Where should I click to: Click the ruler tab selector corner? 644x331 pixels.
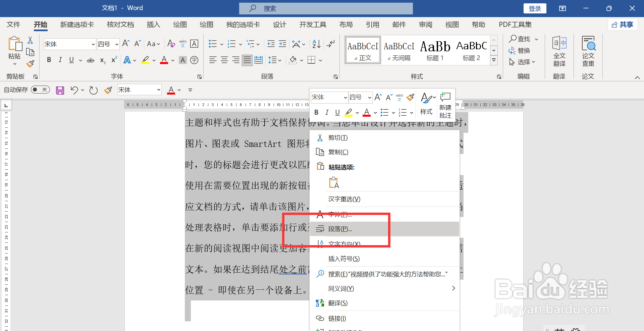pyautogui.click(x=6, y=105)
